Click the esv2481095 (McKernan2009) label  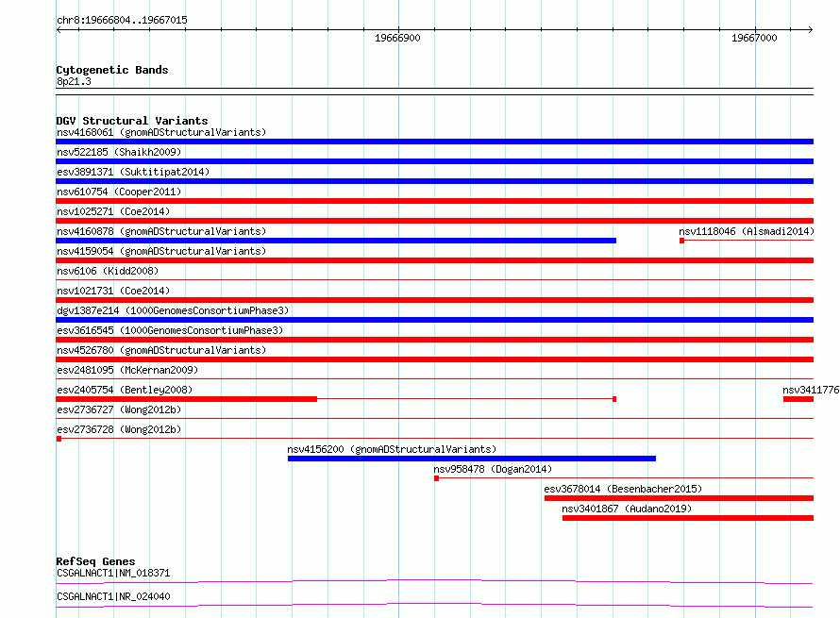tap(127, 370)
